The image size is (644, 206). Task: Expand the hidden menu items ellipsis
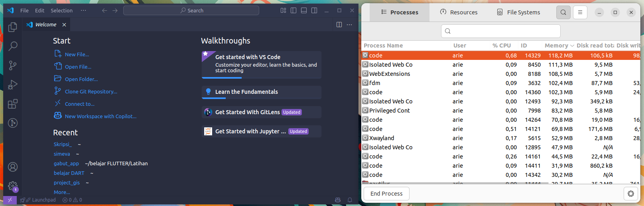point(83,10)
